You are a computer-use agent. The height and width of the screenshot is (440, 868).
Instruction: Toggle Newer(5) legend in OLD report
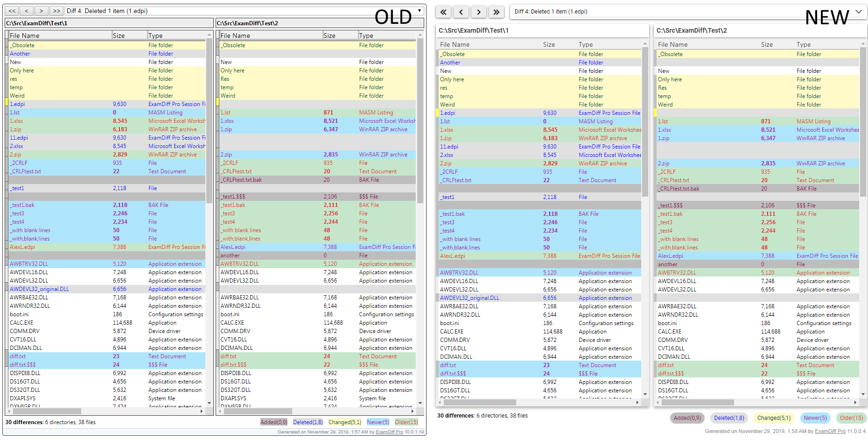[x=378, y=422]
